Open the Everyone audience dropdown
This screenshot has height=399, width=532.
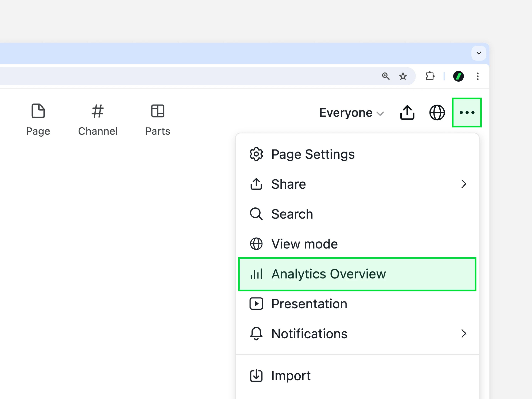351,113
